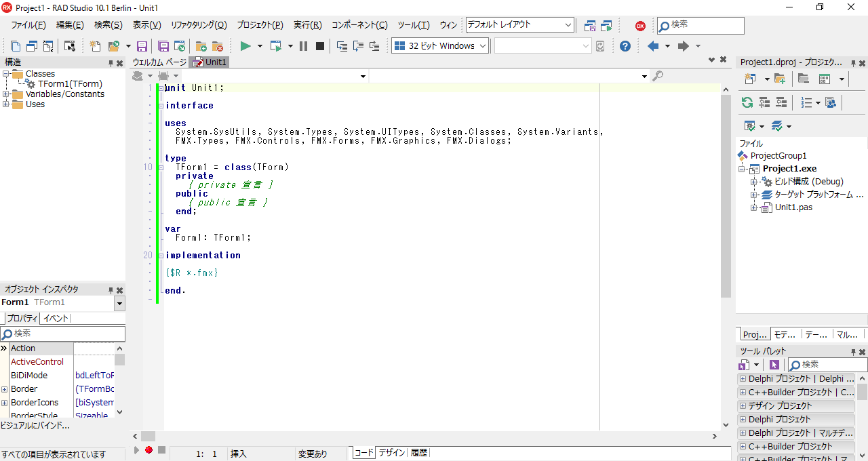Click the Run without debugging icon

(x=275, y=46)
